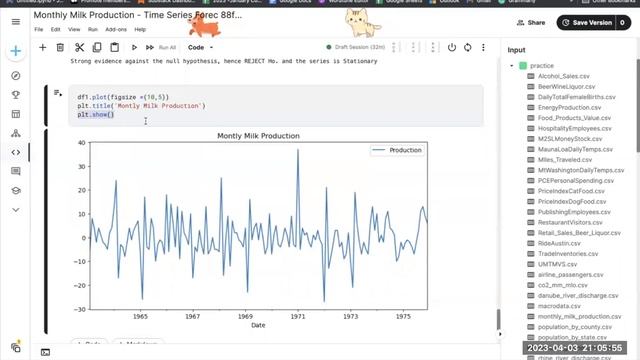Paste the cell with clipboard icon

point(115,47)
